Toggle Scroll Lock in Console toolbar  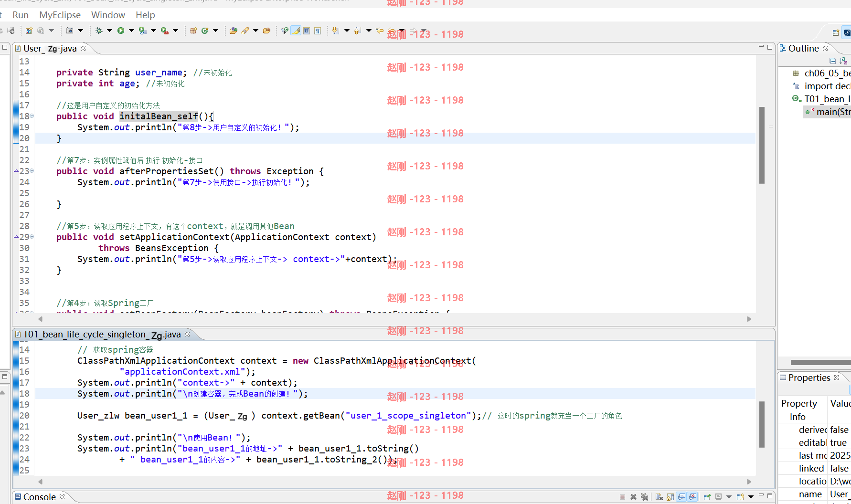670,497
